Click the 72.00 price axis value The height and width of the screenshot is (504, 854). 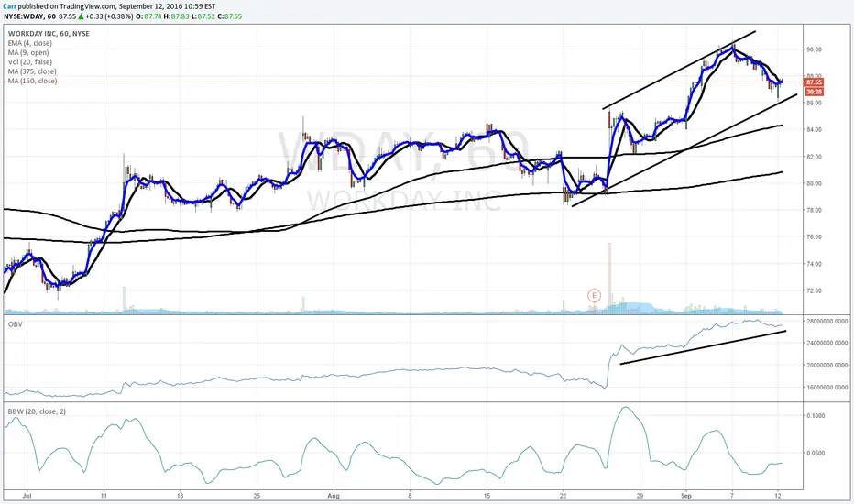point(815,291)
